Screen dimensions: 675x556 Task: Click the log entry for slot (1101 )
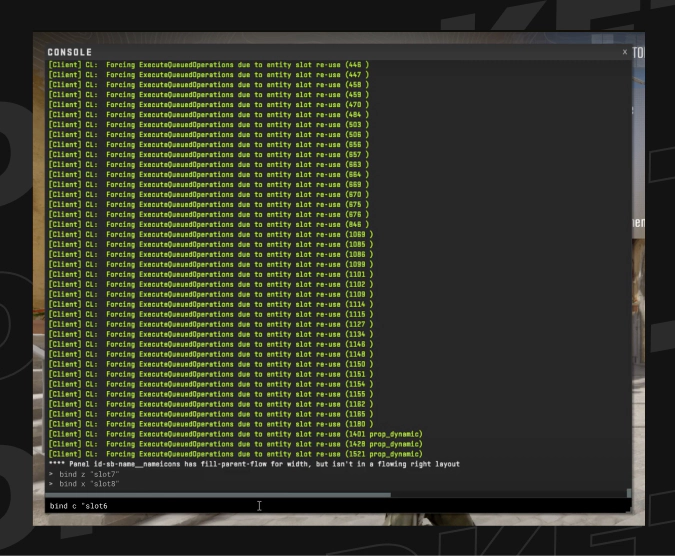(210, 274)
